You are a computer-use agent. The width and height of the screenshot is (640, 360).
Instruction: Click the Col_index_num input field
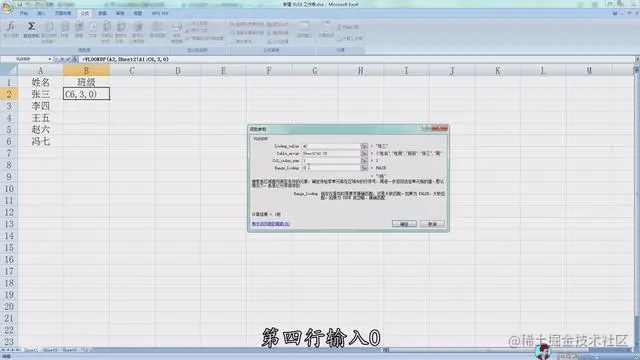pos(331,161)
